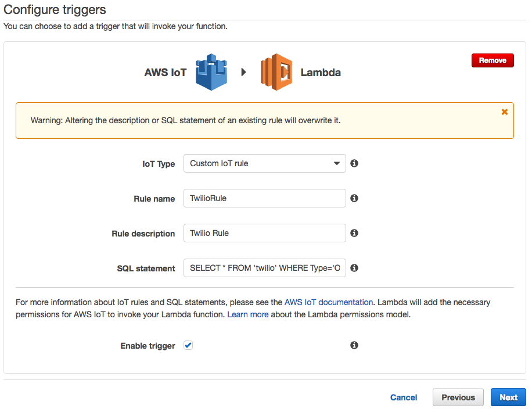Image resolution: width=532 pixels, height=412 pixels.
Task: Open info icon next to Enable trigger
Action: [x=354, y=345]
